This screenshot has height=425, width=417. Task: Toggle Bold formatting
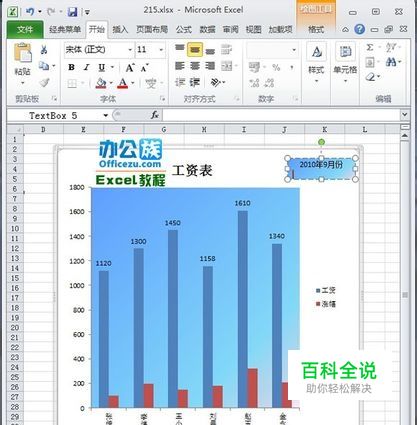pyautogui.click(x=71, y=67)
